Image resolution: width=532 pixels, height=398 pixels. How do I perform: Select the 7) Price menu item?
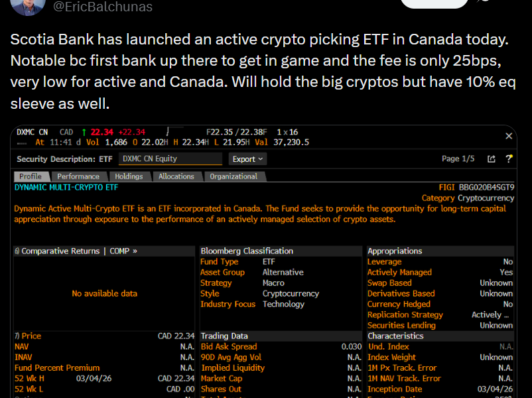point(28,336)
